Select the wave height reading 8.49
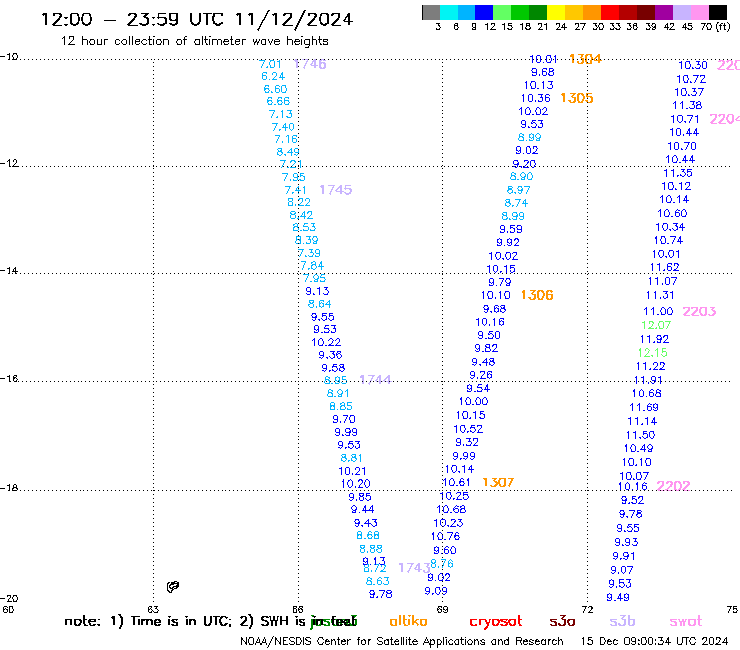740x650 pixels. tap(288, 152)
